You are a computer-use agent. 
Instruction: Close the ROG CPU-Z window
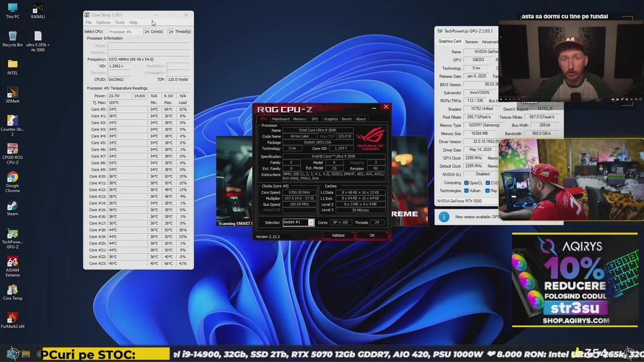coord(386,107)
